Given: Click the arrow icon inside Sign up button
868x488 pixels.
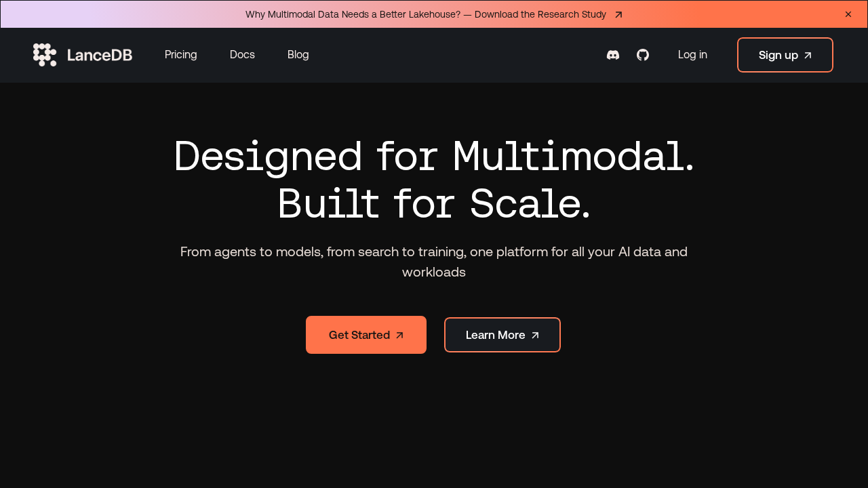Looking at the screenshot, I should pyautogui.click(x=808, y=55).
